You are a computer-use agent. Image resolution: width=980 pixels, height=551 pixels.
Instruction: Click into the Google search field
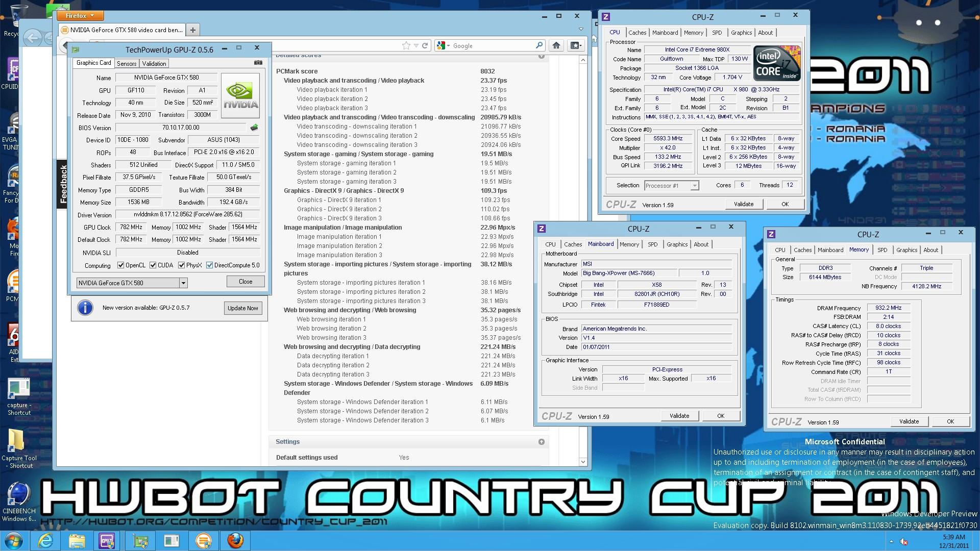[493, 46]
